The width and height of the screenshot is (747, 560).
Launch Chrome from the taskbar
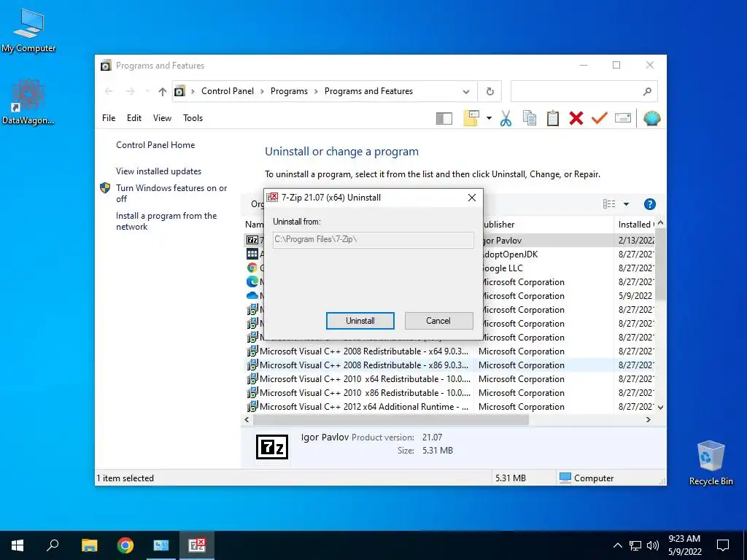coord(125,545)
